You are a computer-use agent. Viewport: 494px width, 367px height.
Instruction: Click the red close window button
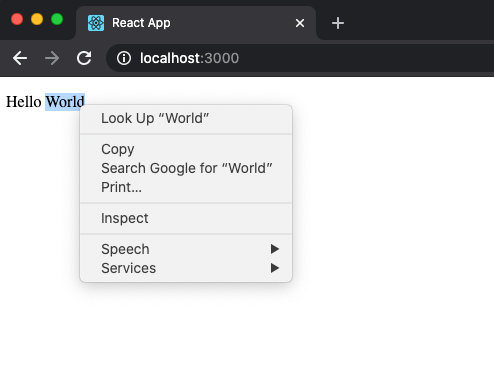pyautogui.click(x=17, y=19)
